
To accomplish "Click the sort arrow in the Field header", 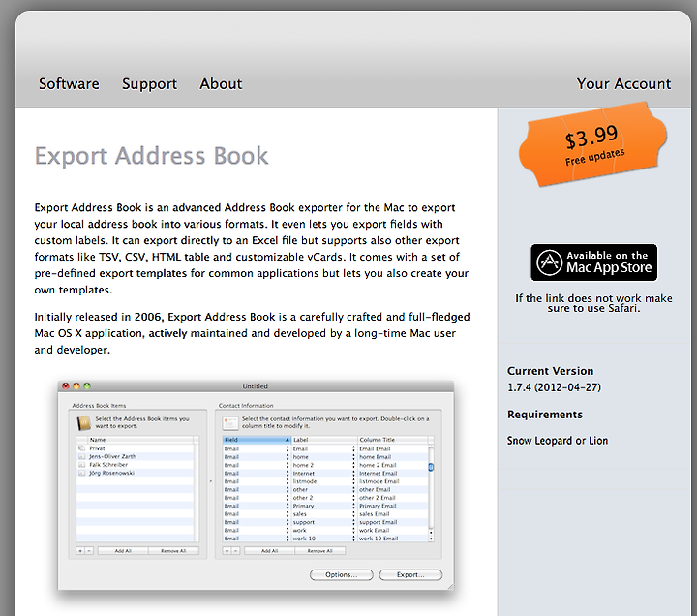I will click(x=288, y=440).
